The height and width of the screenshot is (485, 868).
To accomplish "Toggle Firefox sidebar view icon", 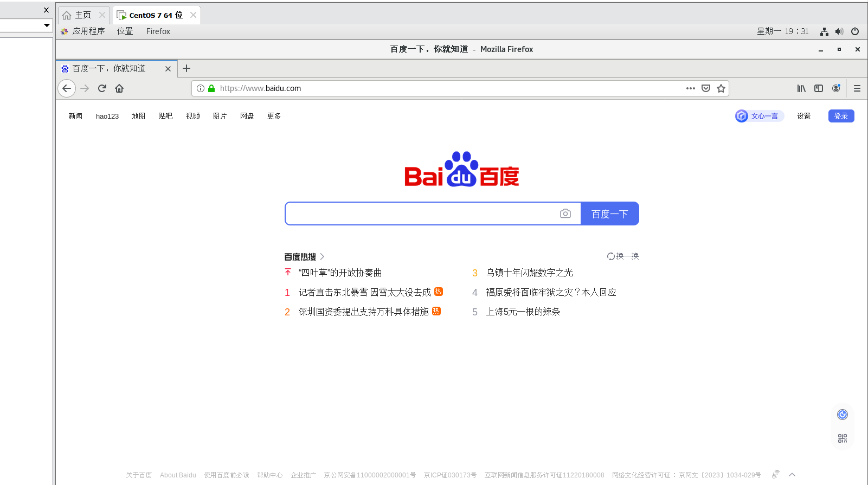I will point(819,88).
